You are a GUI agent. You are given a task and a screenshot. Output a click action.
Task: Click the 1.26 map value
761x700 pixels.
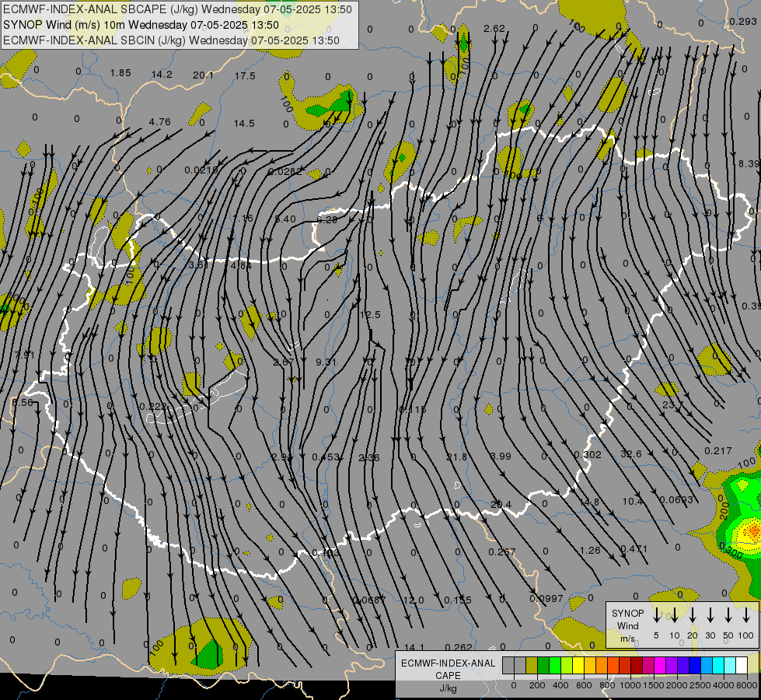[590, 551]
